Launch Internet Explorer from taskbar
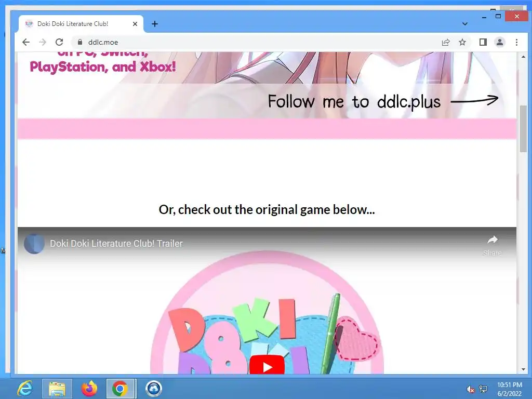This screenshot has width=532, height=399. tap(25, 389)
